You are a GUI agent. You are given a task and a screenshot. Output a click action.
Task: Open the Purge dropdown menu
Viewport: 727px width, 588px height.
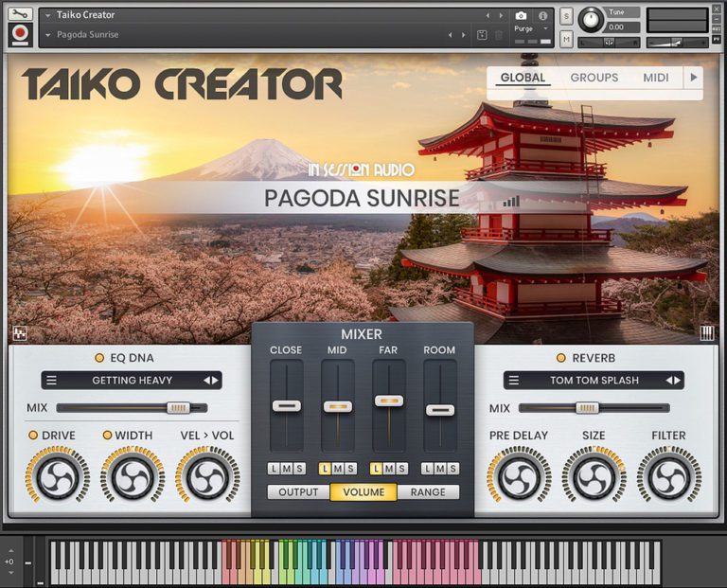point(531,28)
